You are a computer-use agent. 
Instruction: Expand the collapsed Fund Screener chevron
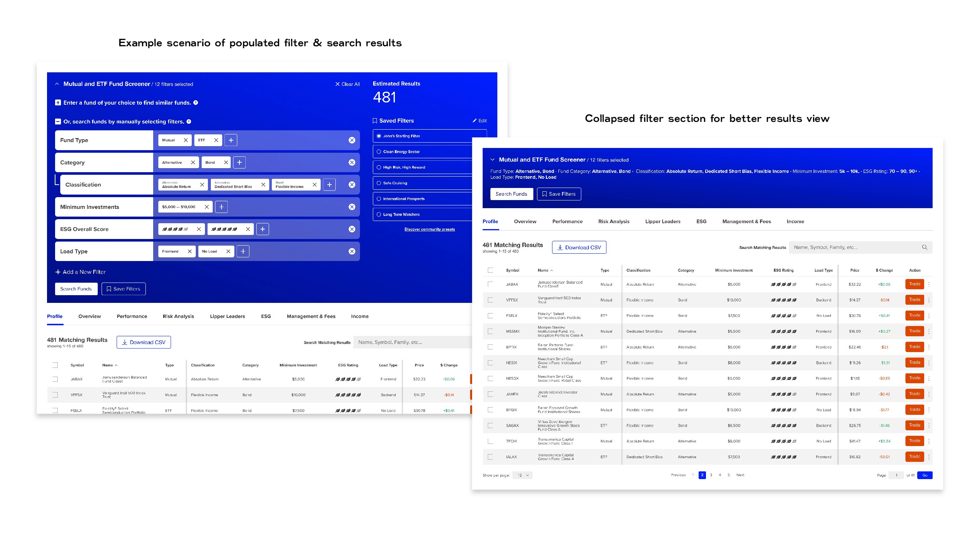click(492, 160)
